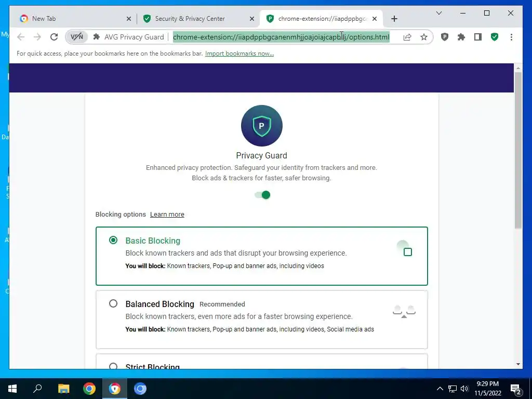Open the volume control tray icon
Image resolution: width=532 pixels, height=399 pixels.
click(464, 389)
